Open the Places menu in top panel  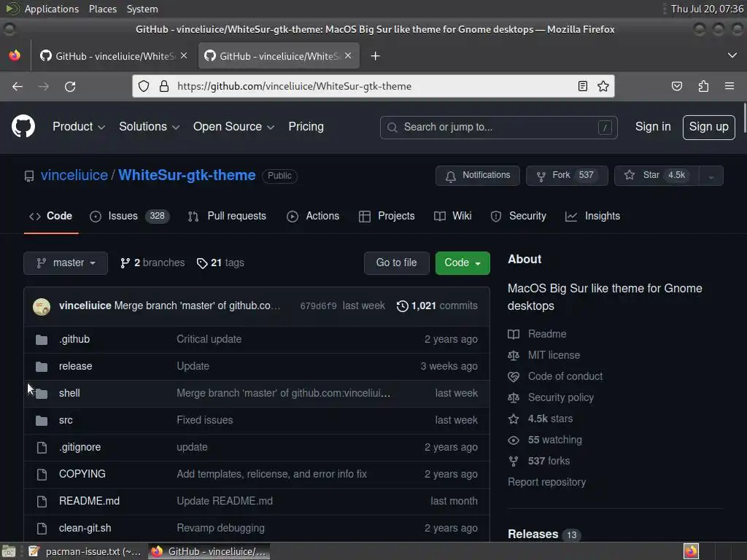[x=102, y=9]
